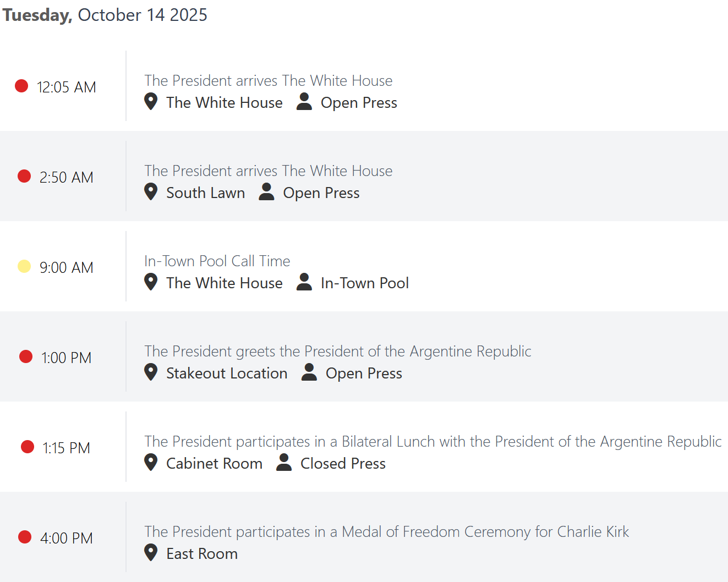Viewport: 728px width, 582px height.
Task: Click the person icon beside Closed Press
Action: (284, 462)
